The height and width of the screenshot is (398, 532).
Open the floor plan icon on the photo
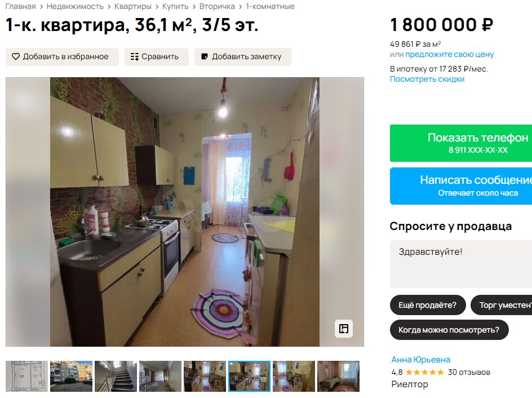click(x=344, y=329)
